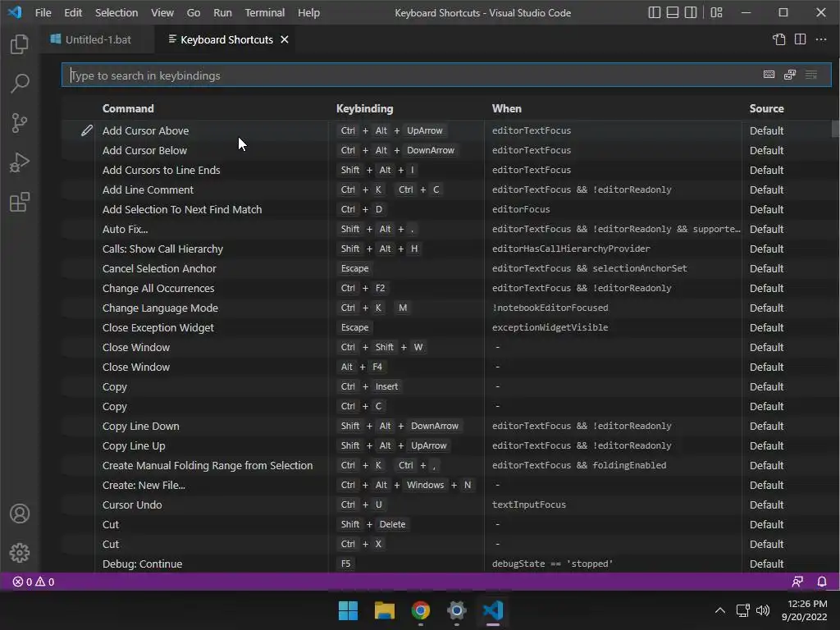The width and height of the screenshot is (840, 630).
Task: Select the Auto Fix... command
Action: [x=445, y=230]
